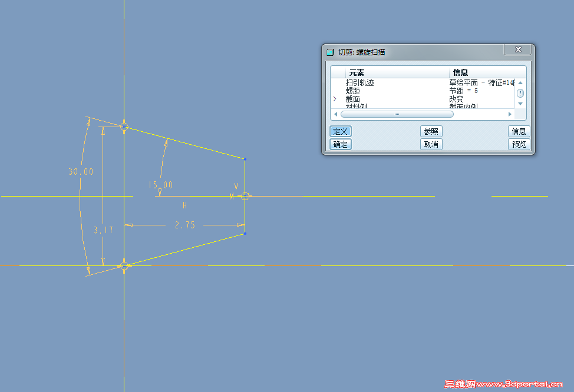The width and height of the screenshot is (574, 392).
Task: Click the 信息 column header in list
Action: tap(487, 72)
